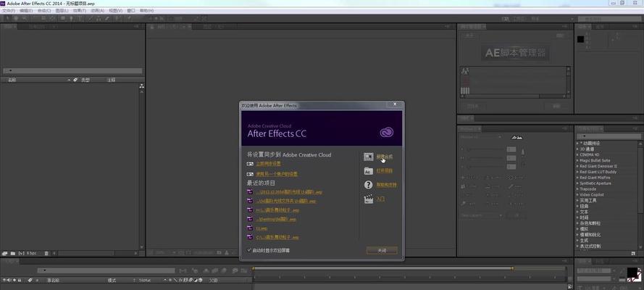This screenshot has height=290, width=644.
Task: Expand the Video Copilot effects category
Action: pos(577,195)
